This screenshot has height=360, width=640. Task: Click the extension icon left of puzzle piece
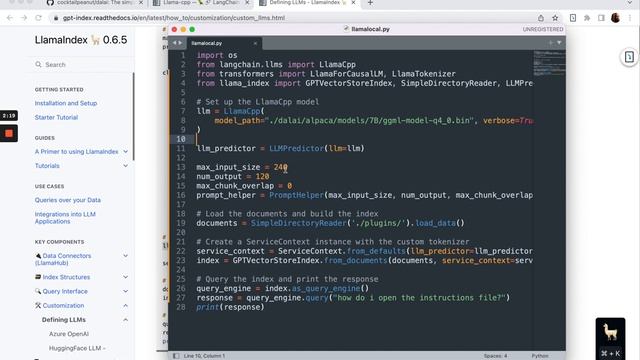click(x=573, y=18)
